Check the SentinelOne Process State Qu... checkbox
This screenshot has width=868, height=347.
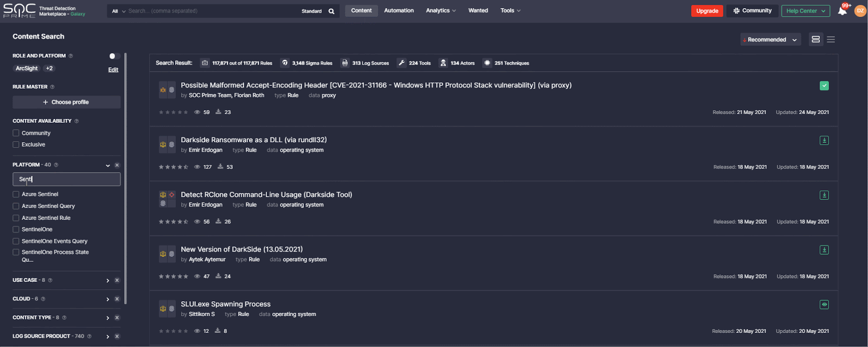tap(16, 253)
